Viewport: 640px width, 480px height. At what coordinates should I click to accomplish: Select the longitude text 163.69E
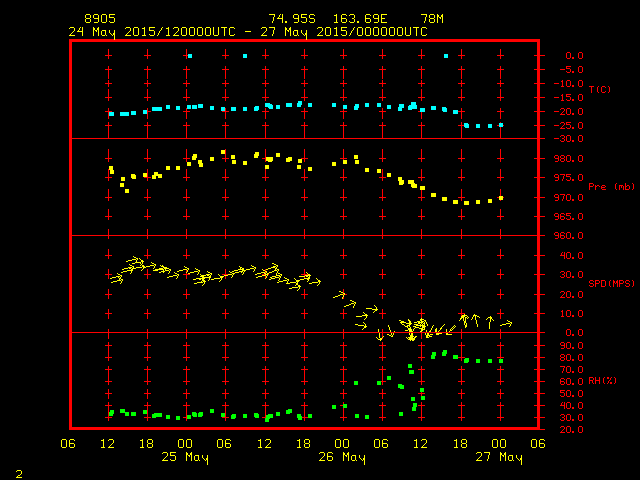[360, 19]
